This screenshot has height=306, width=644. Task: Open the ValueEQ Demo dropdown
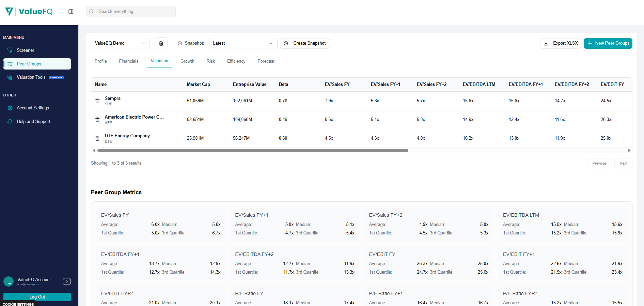120,43
